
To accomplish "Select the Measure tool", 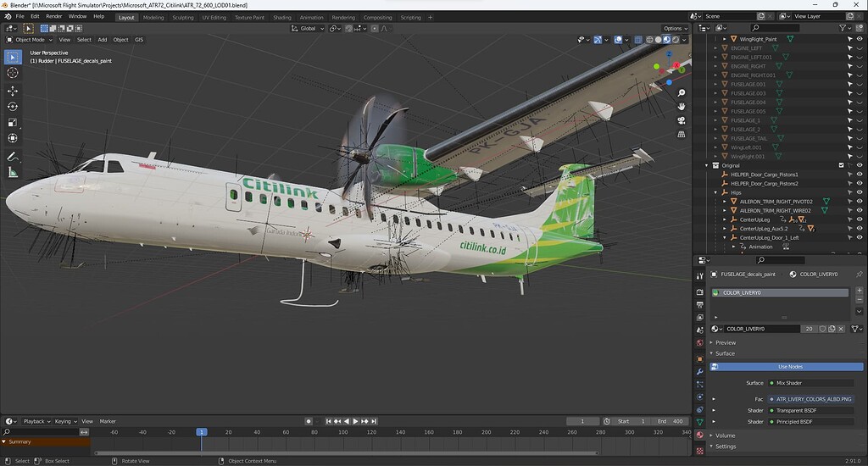I will tap(13, 173).
